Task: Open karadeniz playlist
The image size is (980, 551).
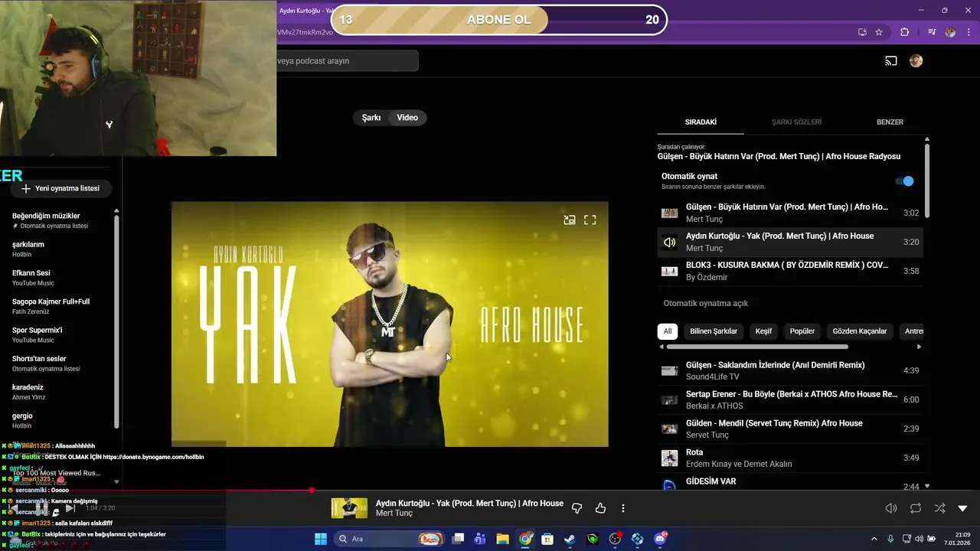Action: [x=60, y=392]
